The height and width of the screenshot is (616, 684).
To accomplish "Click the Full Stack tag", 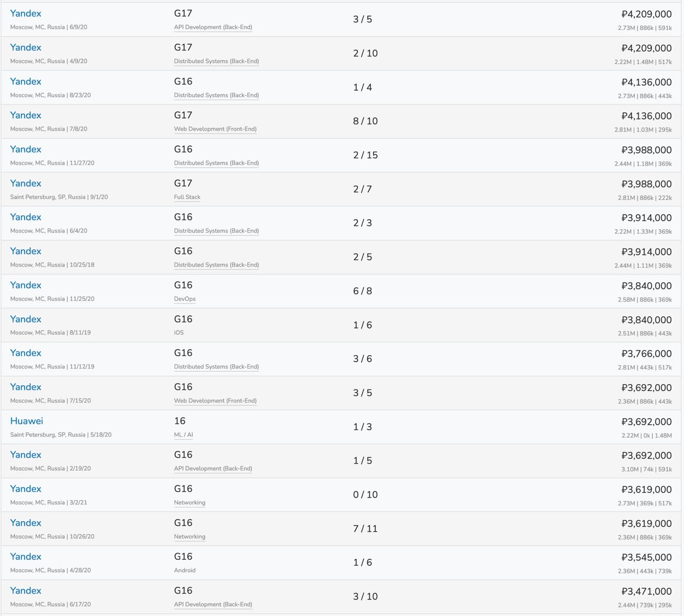I will coord(187,197).
